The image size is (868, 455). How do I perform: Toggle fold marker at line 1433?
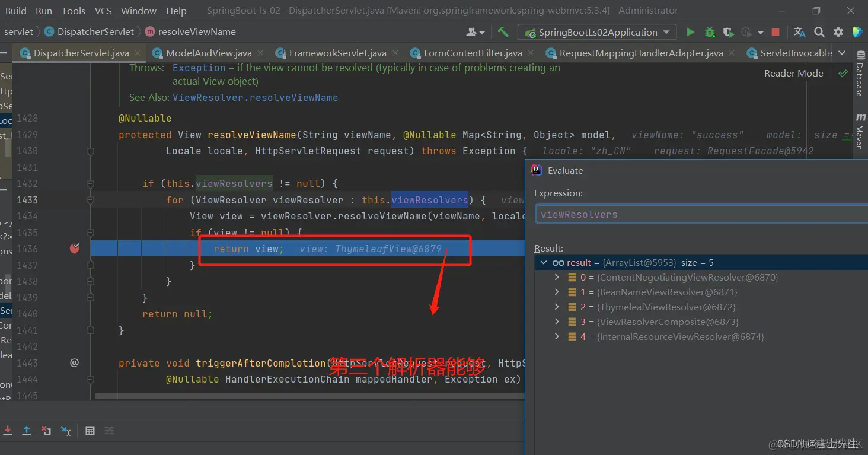[91, 200]
